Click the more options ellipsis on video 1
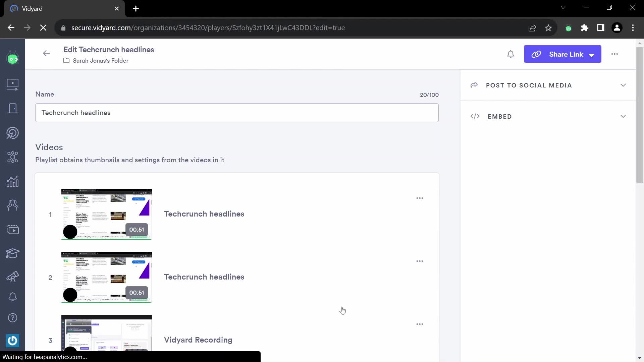Screen dimensions: 644x362 pyautogui.click(x=419, y=198)
